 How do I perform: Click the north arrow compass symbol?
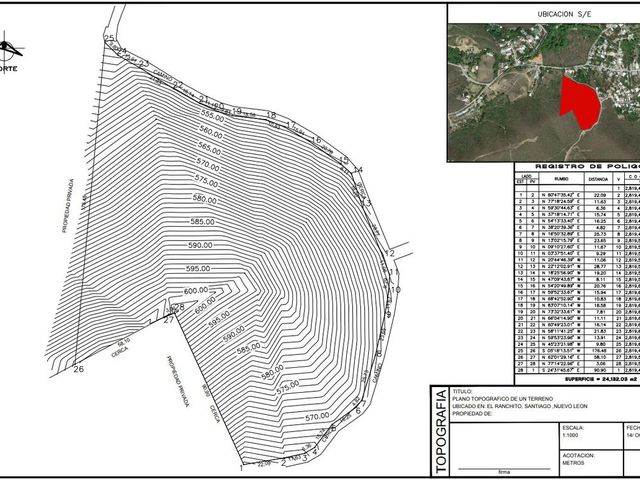pos(8,50)
